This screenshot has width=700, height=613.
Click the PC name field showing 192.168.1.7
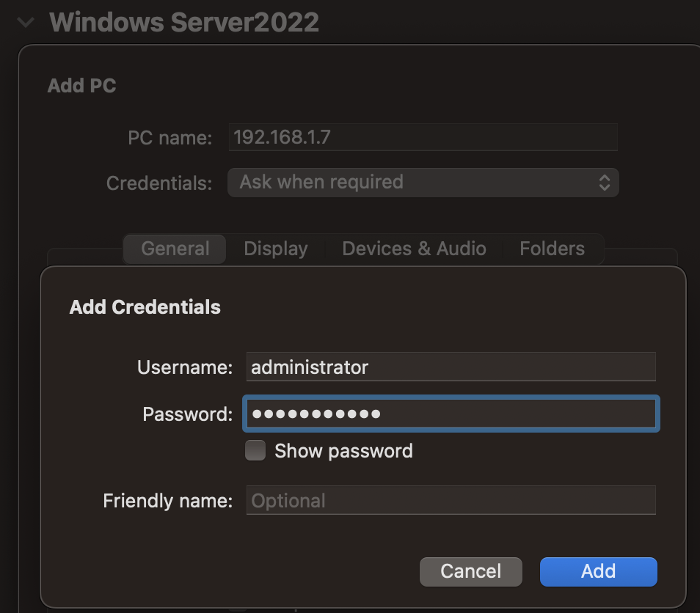423,137
